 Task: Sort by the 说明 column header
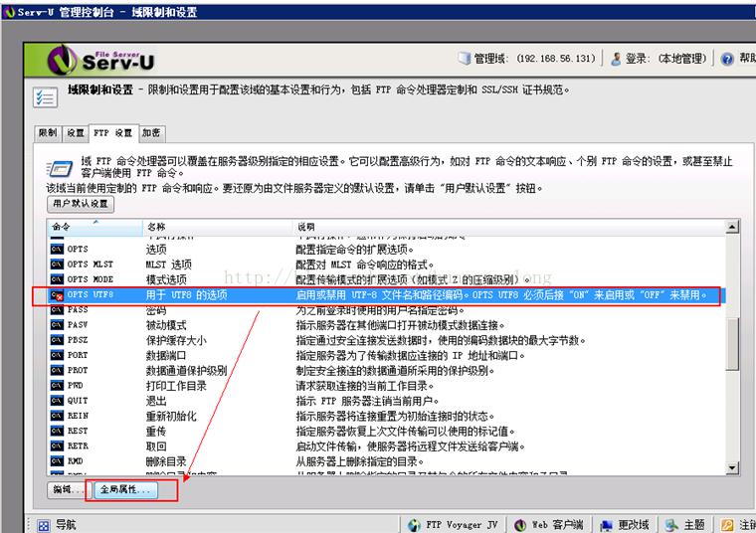(x=509, y=227)
